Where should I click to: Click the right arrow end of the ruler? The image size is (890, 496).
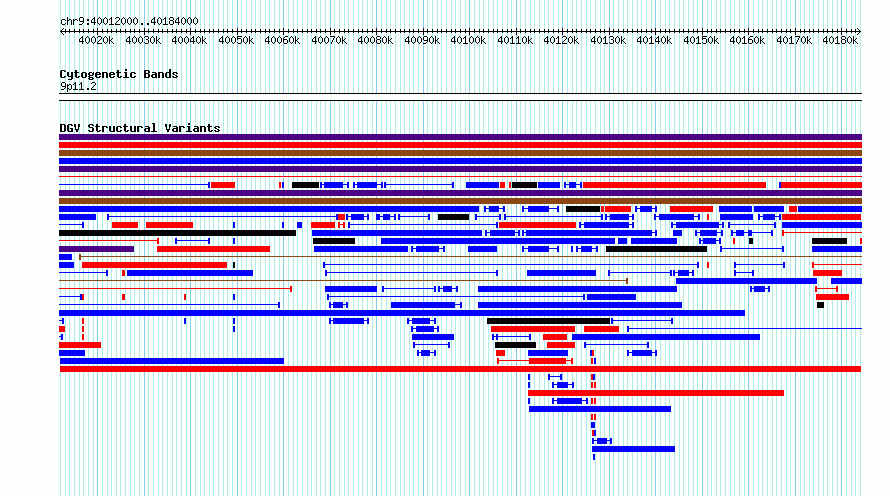click(x=859, y=31)
